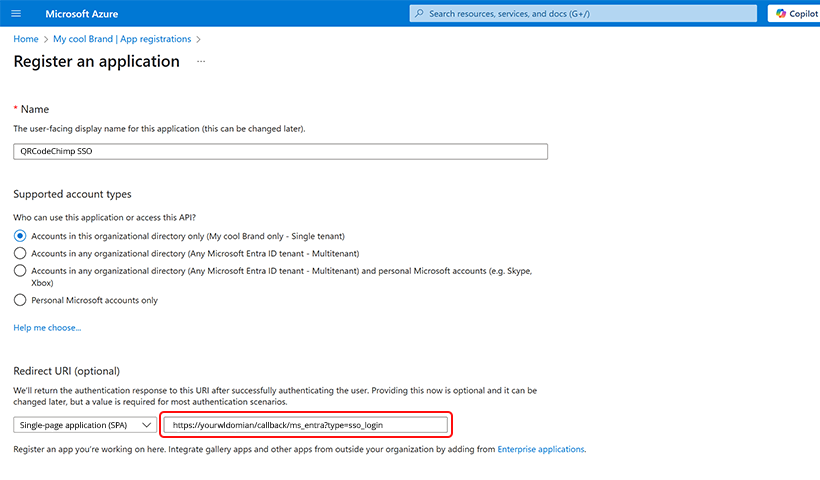Focus the application Name input field
This screenshot has width=820, height=480.
pos(280,152)
